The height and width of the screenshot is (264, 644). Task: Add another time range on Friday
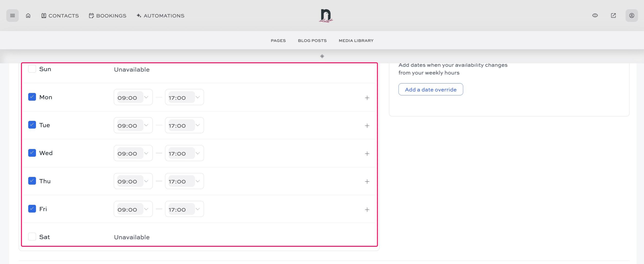[x=367, y=210]
